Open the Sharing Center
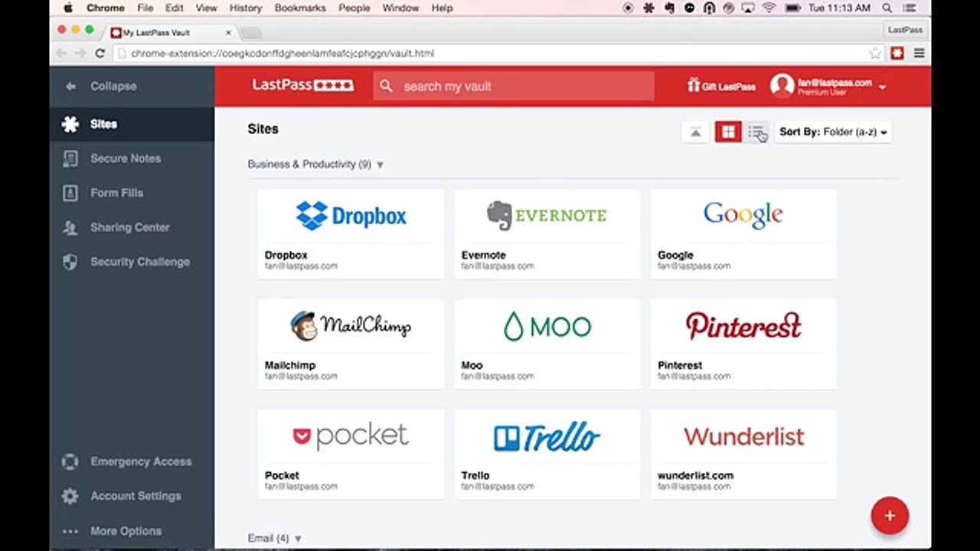Screen dimensions: 980x551 point(132,227)
